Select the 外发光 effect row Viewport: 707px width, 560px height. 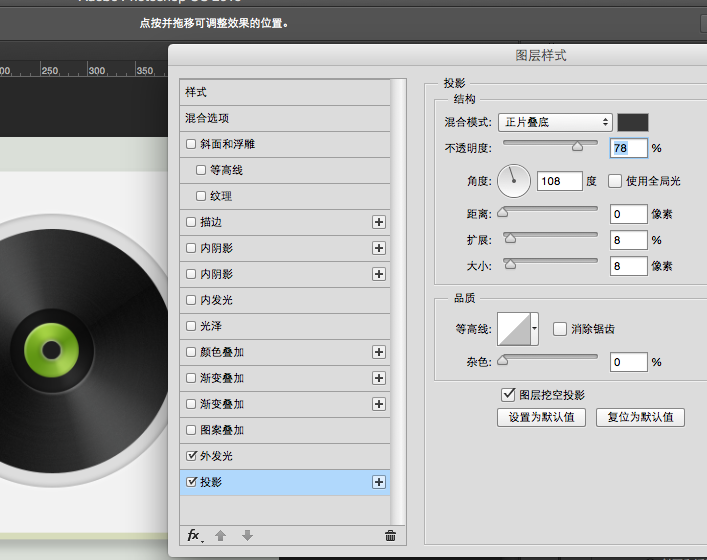click(285, 456)
